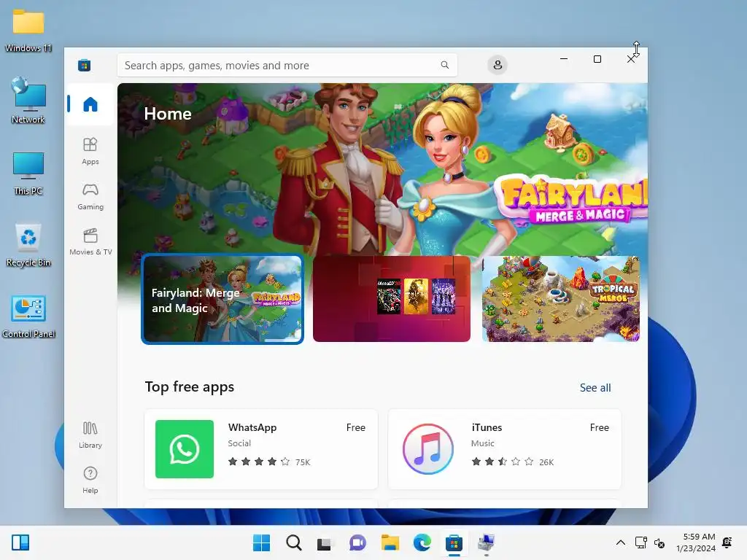
Task: Open the user account profile icon
Action: point(498,65)
